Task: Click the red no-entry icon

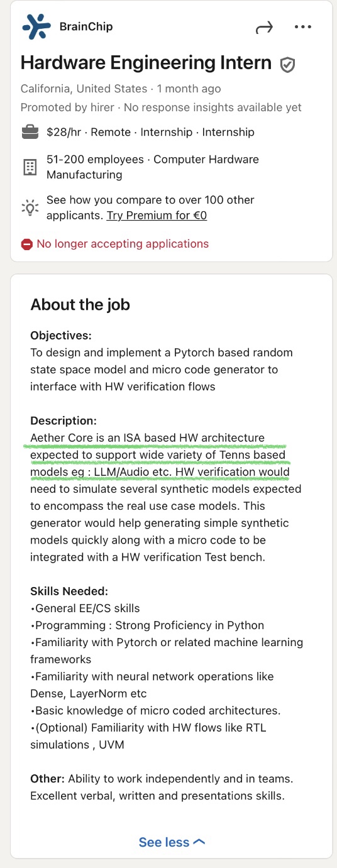Action: pos(26,244)
